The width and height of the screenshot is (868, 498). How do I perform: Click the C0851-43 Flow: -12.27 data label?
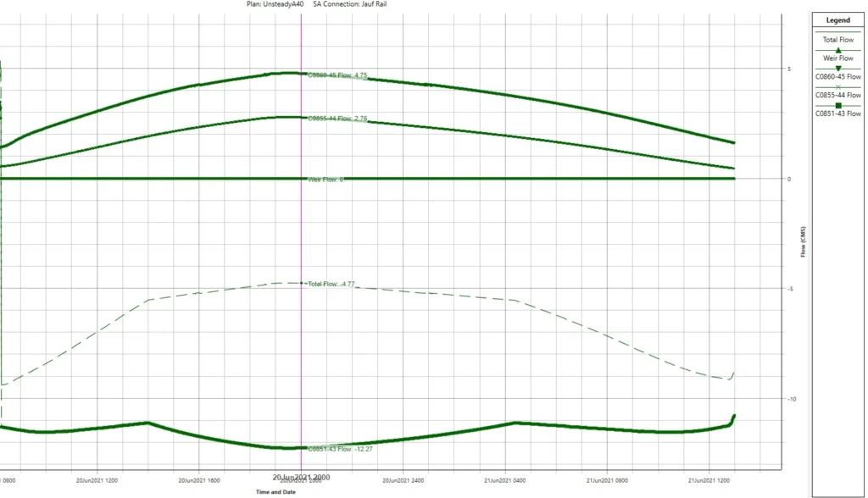(340, 449)
